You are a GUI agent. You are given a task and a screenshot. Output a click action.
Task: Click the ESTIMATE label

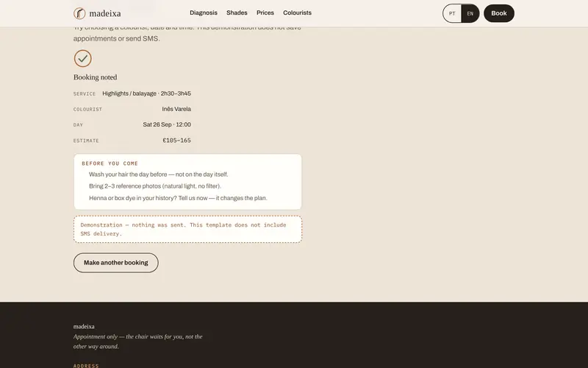point(86,141)
